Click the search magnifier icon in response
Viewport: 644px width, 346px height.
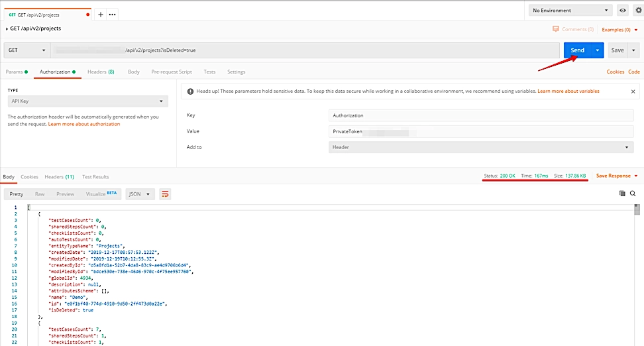point(633,194)
